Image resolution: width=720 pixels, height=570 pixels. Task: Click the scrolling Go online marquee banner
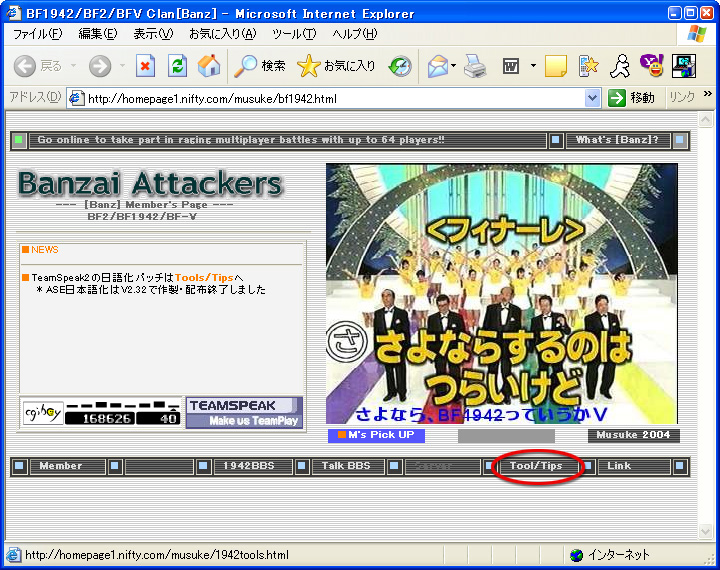(x=287, y=140)
